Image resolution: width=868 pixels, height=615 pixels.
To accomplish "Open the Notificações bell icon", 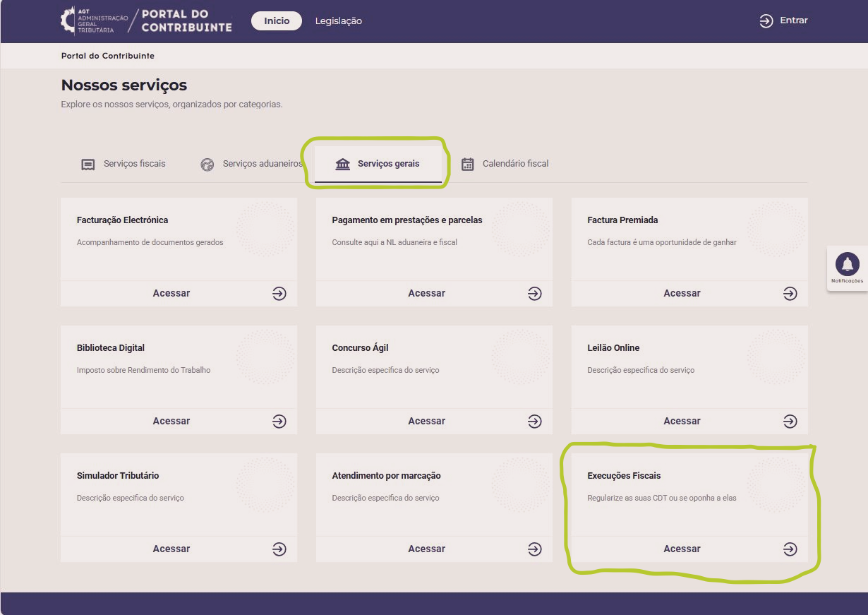I will coord(847,265).
